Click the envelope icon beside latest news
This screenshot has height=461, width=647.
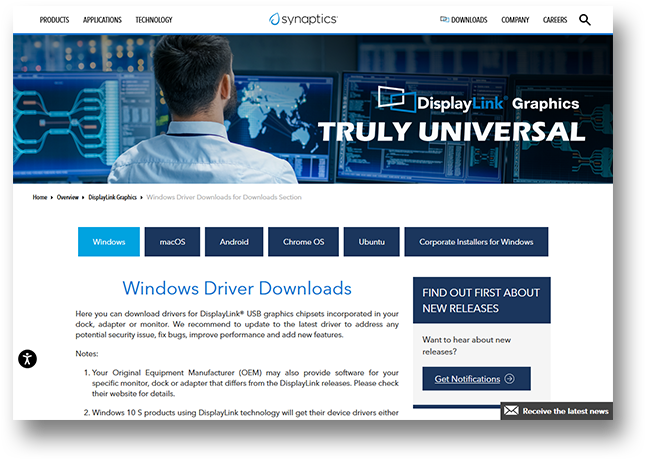click(x=511, y=411)
